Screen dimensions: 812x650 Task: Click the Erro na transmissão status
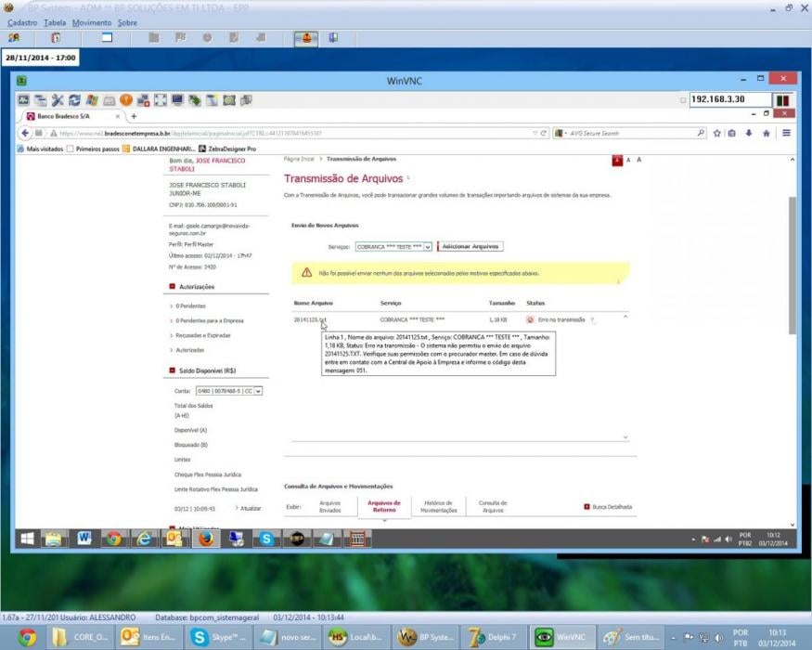click(561, 319)
